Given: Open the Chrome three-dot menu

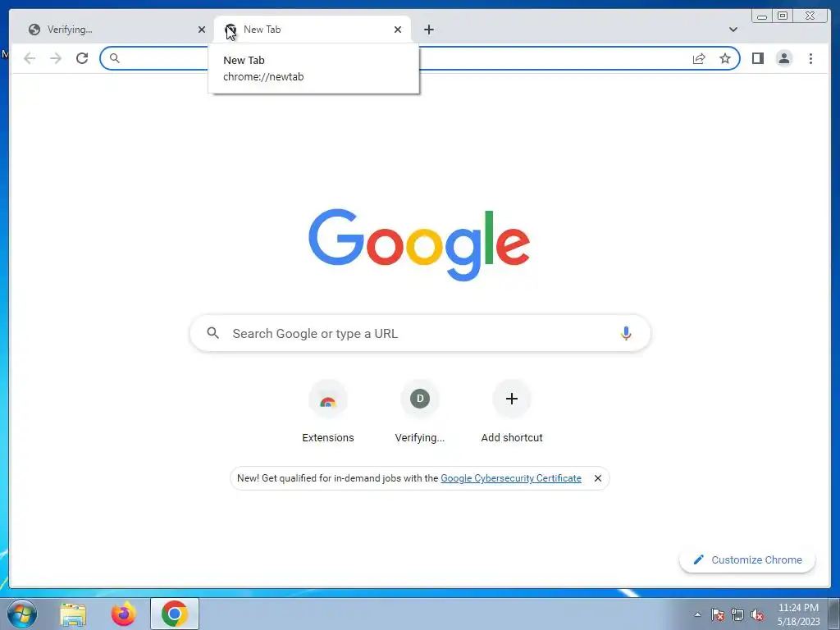Looking at the screenshot, I should click(x=810, y=58).
